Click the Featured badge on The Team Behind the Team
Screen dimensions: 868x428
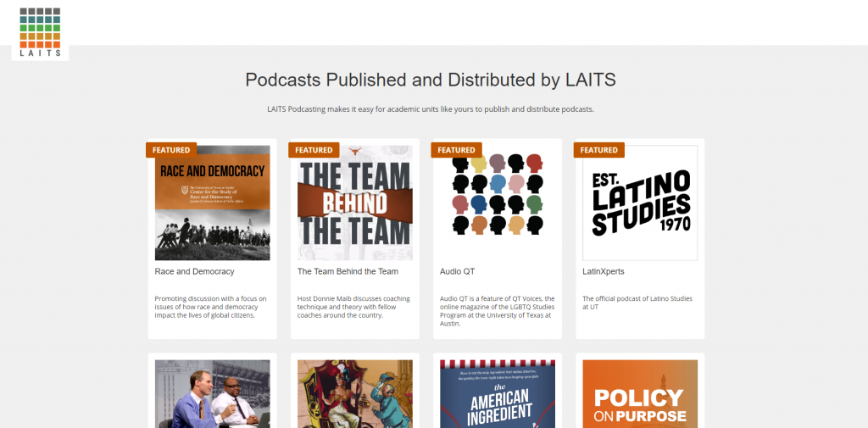coord(314,150)
